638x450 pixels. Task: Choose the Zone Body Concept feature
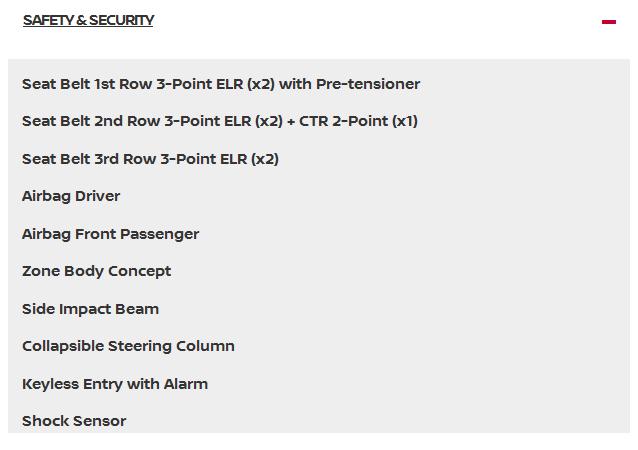coord(96,271)
